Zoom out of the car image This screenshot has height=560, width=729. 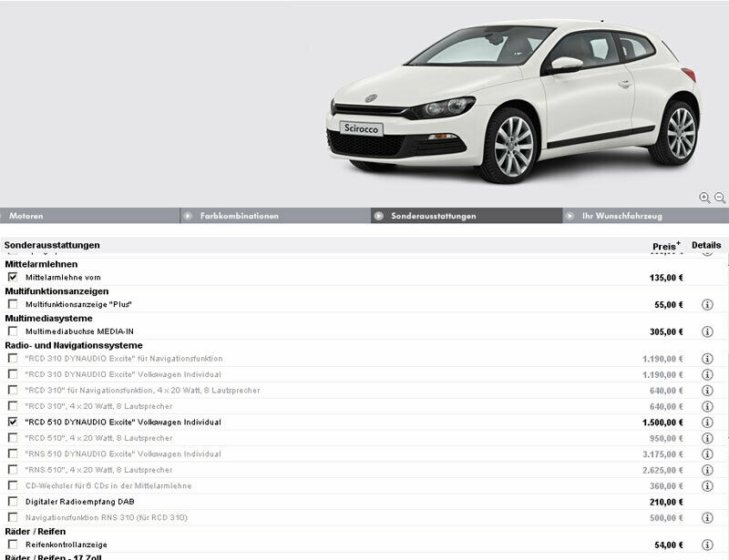(719, 198)
